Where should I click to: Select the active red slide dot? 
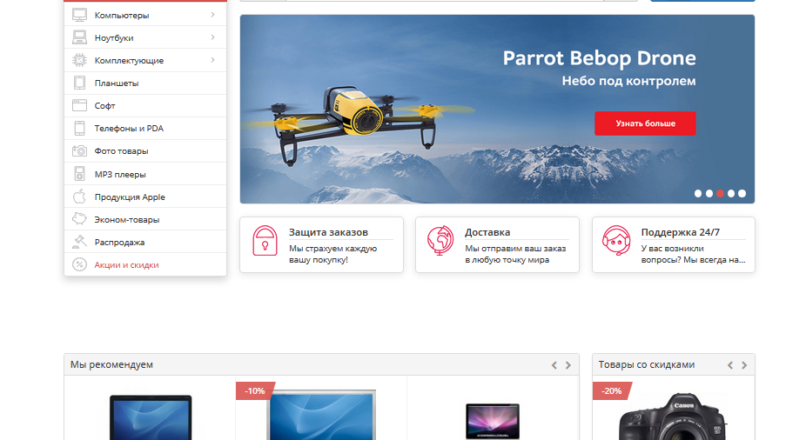(x=720, y=193)
